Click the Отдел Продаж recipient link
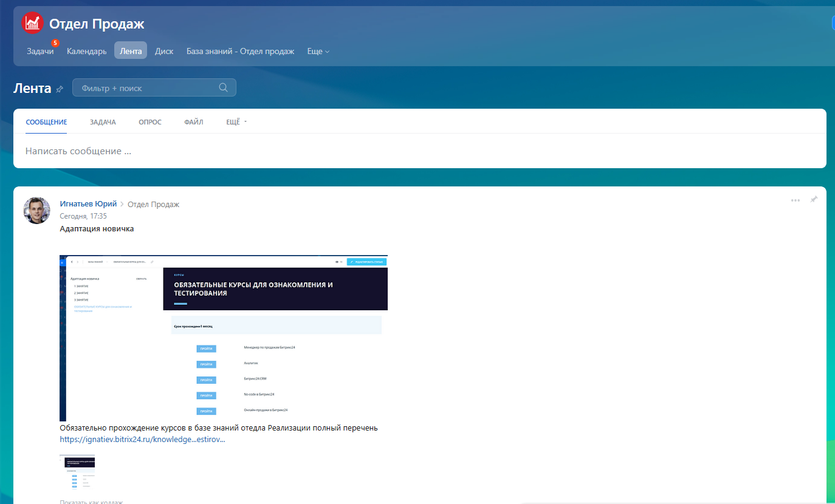Viewport: 835px width, 504px height. point(153,204)
